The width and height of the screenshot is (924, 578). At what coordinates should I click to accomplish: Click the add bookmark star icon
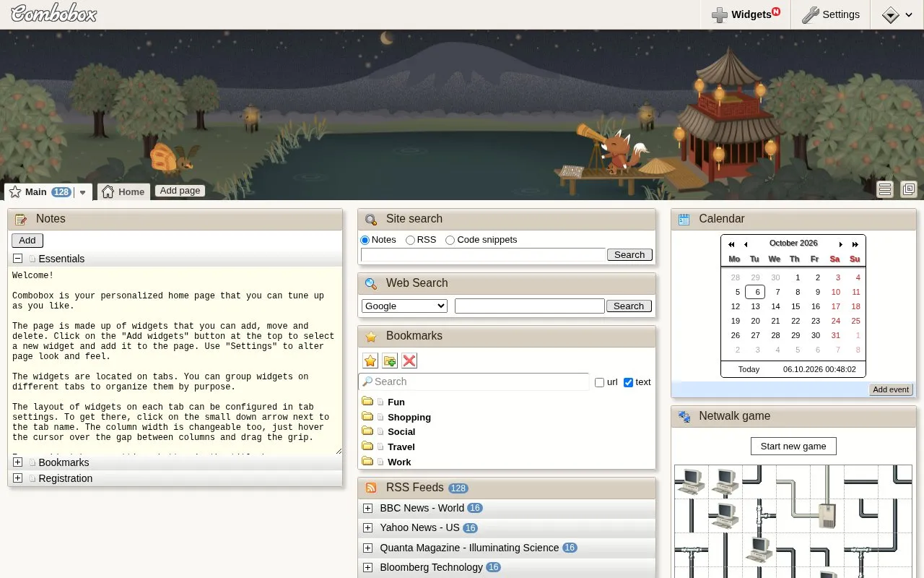tap(370, 361)
